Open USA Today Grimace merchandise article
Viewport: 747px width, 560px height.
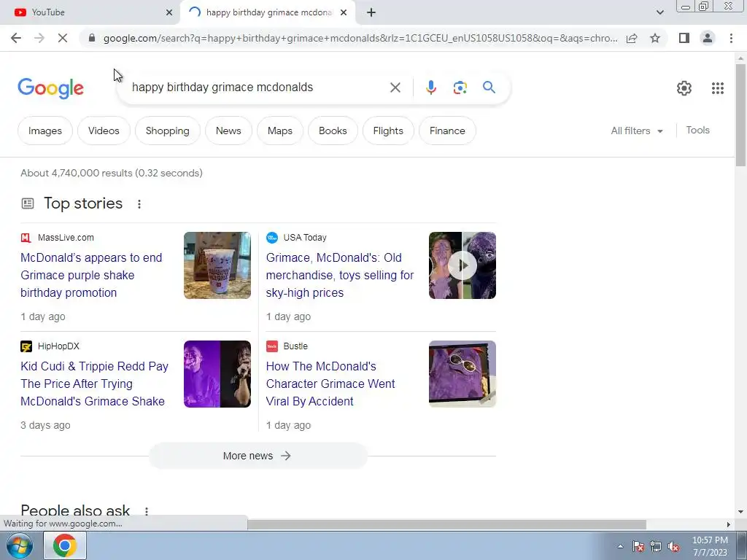coord(340,275)
